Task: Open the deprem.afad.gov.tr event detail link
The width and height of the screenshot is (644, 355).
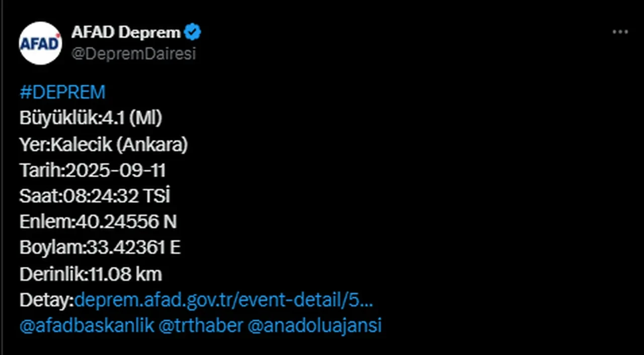Action: pyautogui.click(x=223, y=301)
